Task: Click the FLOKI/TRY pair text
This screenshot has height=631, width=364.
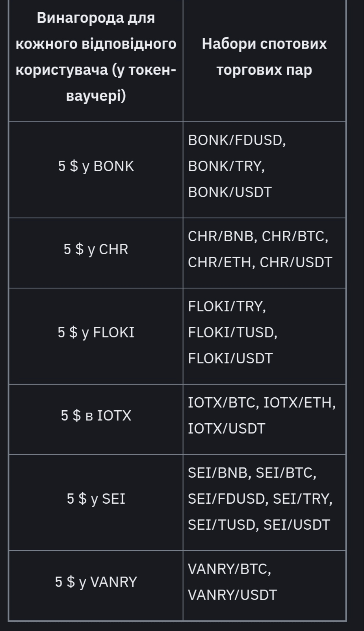Action: [227, 307]
